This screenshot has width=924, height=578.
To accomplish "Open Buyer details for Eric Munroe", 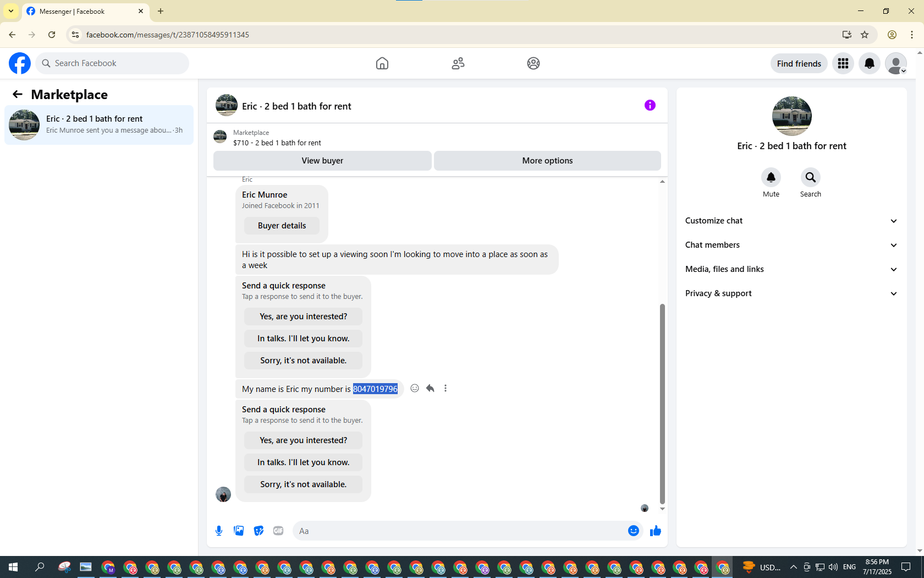I will 282,226.
